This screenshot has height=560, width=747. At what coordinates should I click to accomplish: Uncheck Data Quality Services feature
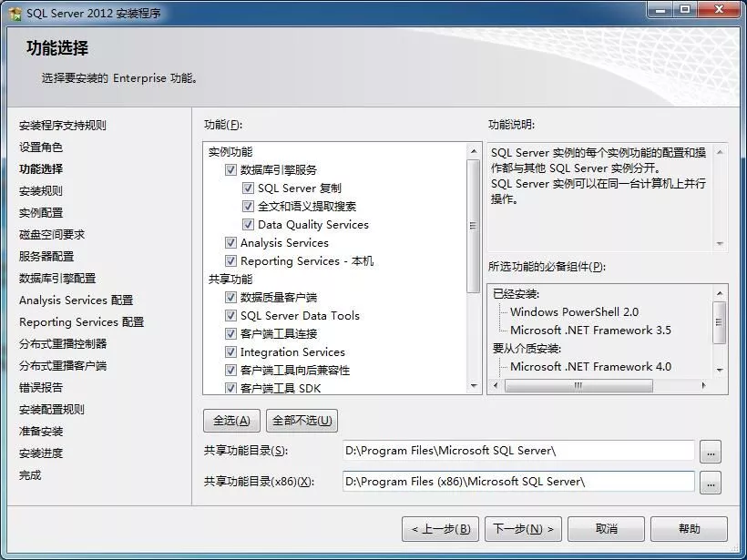[249, 225]
